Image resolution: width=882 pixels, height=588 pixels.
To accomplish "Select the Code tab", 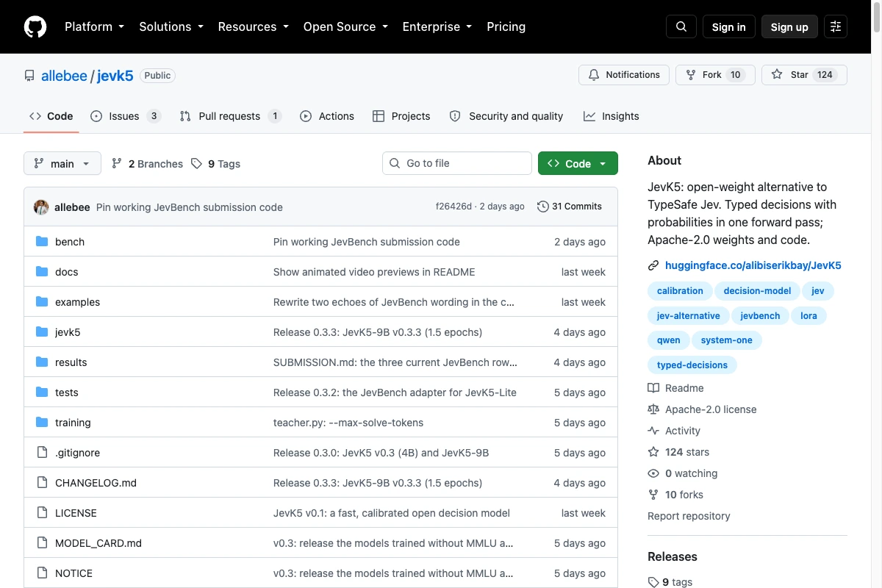I will coord(51,116).
